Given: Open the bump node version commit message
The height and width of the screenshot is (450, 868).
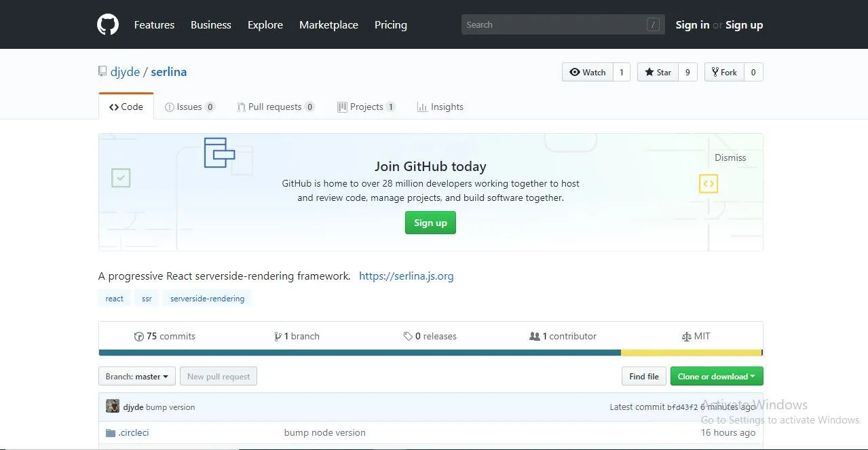Looking at the screenshot, I should [325, 432].
